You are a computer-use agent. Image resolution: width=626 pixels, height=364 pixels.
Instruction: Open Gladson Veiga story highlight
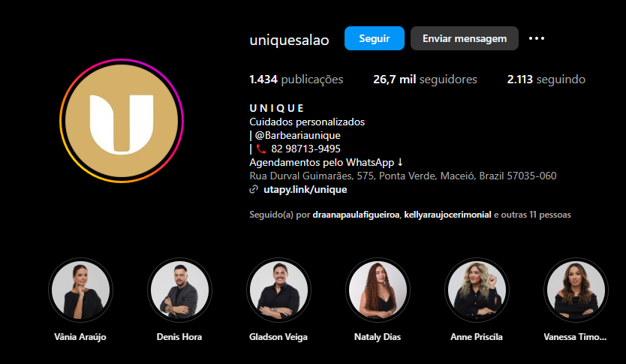click(278, 290)
